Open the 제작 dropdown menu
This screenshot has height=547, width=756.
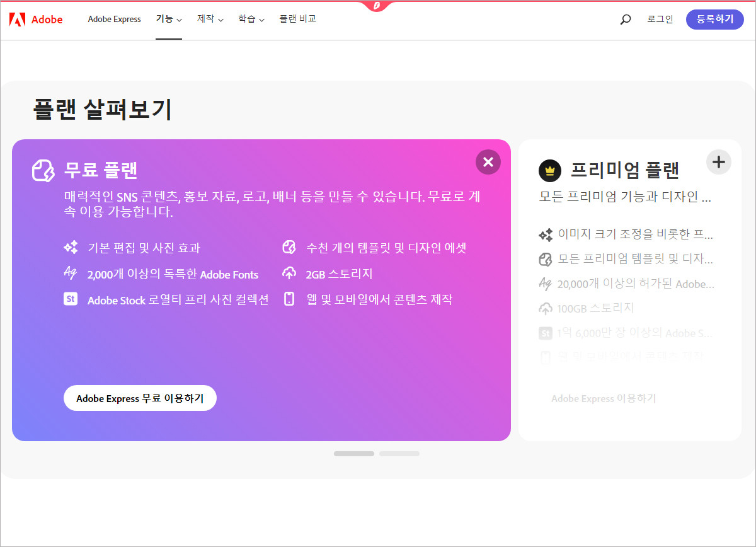210,19
